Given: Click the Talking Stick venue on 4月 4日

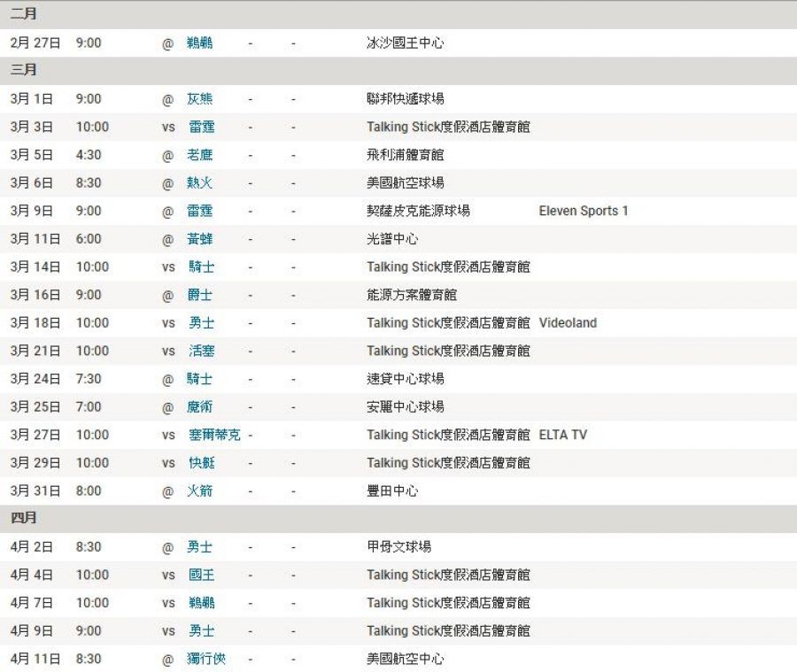Looking at the screenshot, I should 448,575.
